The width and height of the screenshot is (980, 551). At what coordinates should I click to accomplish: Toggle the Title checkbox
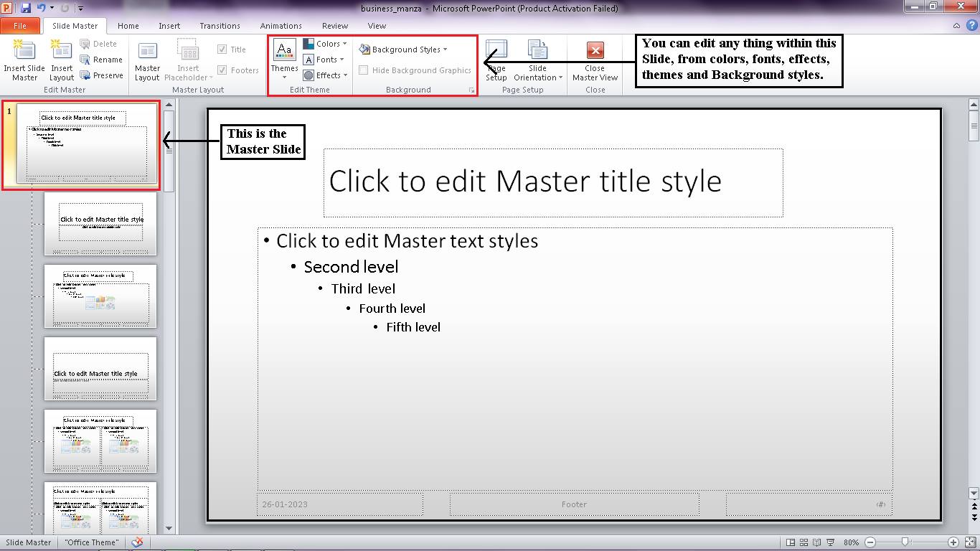click(222, 49)
